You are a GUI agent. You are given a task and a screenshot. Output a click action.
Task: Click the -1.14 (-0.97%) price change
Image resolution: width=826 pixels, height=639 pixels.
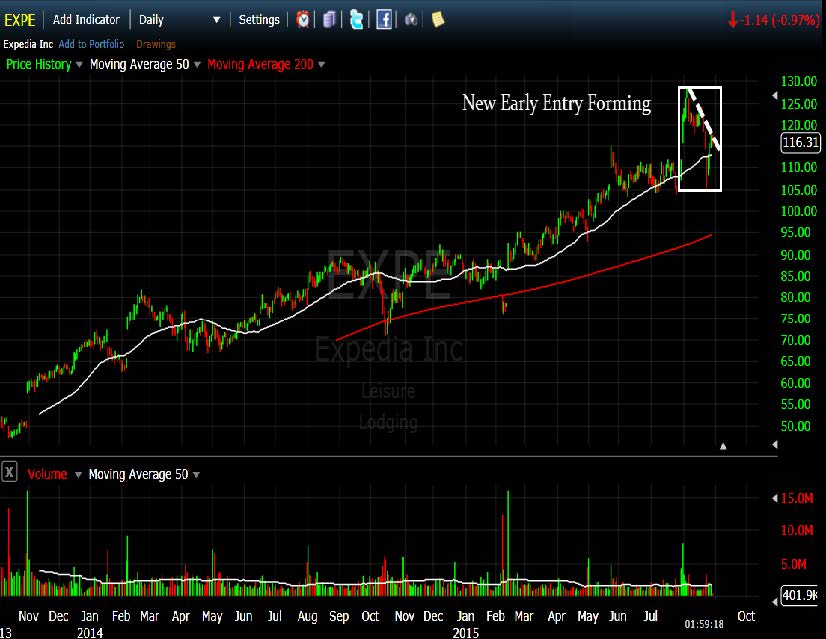[x=780, y=20]
